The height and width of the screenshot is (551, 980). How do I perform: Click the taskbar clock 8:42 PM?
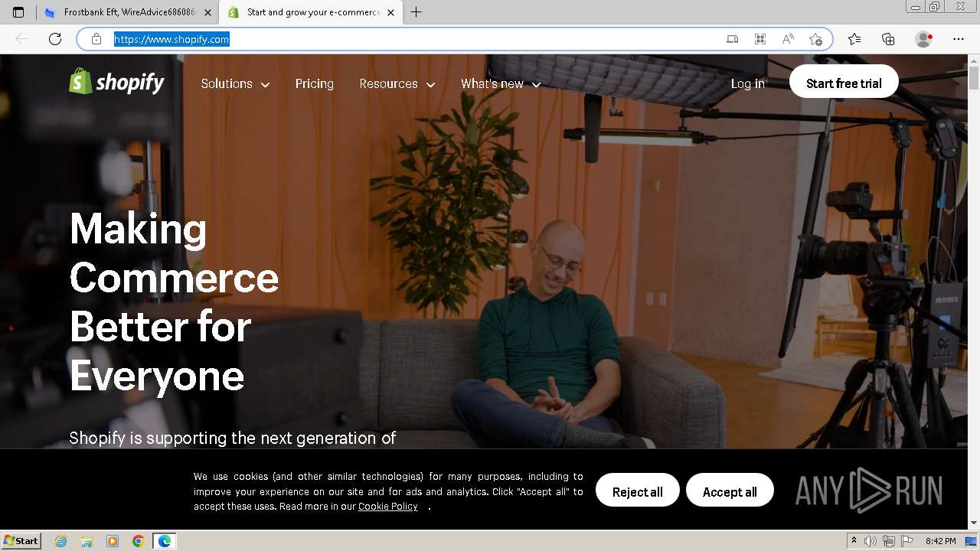point(940,541)
